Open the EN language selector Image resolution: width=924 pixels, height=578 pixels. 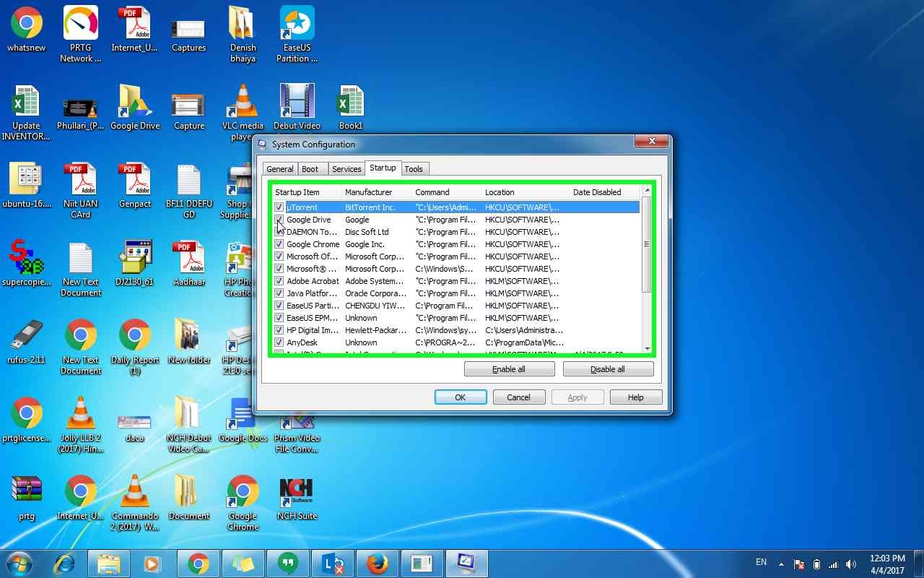pos(760,563)
